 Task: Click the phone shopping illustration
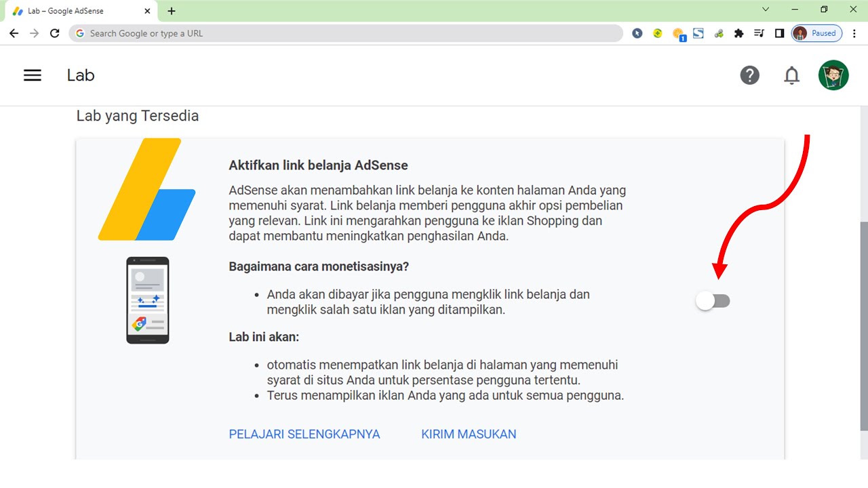[x=148, y=300]
